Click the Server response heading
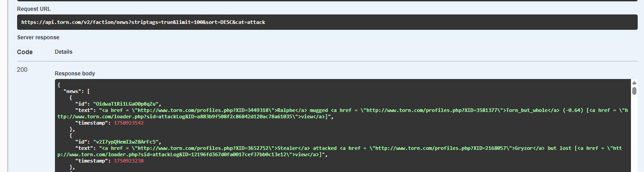Screen dimensions: 644x172 pos(38,37)
